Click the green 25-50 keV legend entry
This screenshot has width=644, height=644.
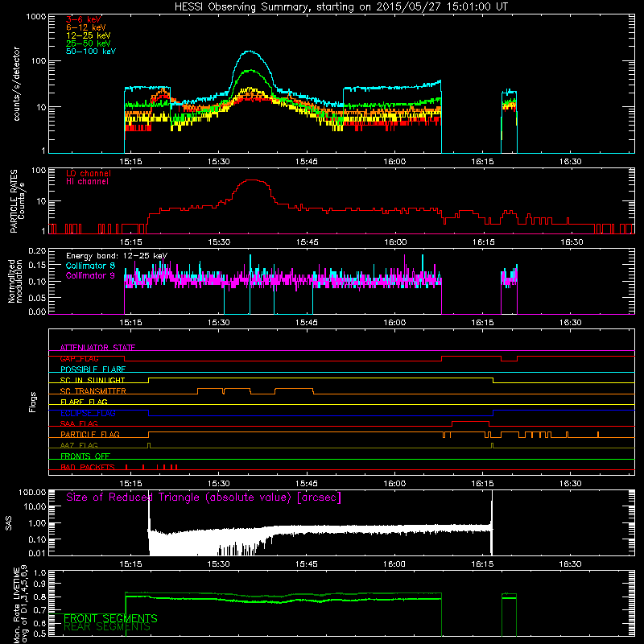(89, 43)
